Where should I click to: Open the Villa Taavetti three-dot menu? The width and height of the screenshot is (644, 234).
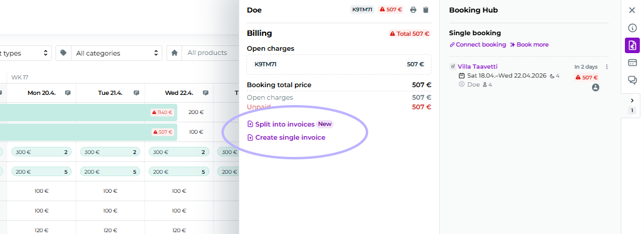click(x=606, y=67)
